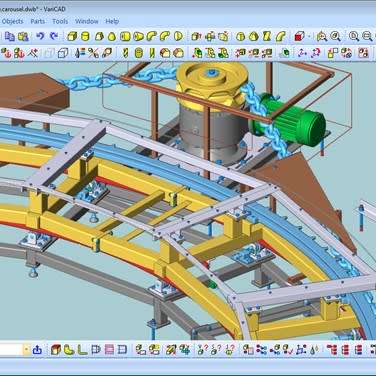Viewport: 376px width, 376px height.
Task: Click the blue connected-nodes structure icon
Action: pos(261,350)
